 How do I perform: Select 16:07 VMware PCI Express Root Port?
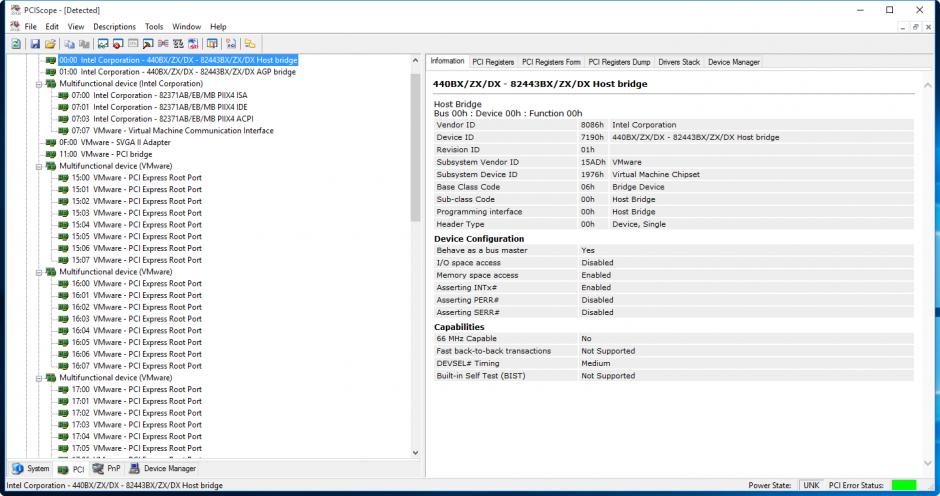coord(137,366)
